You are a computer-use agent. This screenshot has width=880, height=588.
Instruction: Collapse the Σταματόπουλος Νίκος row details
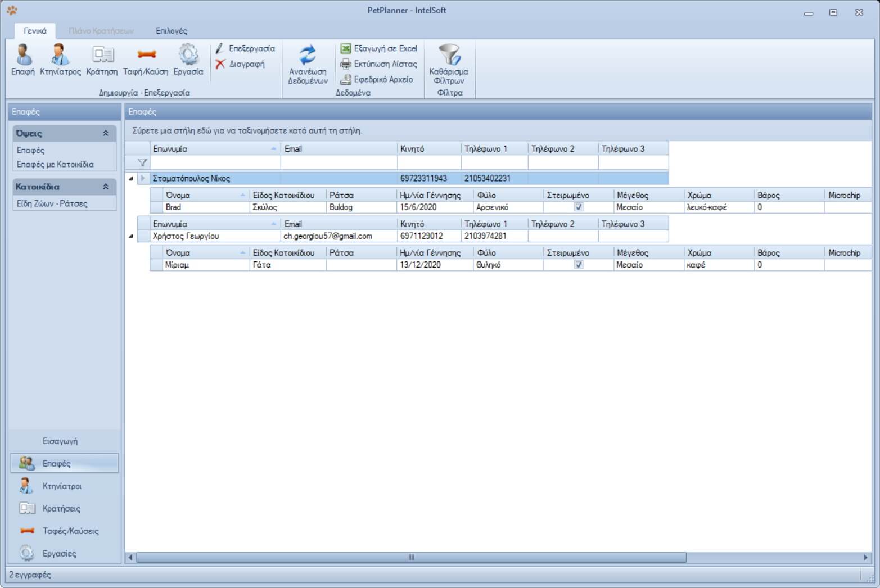131,179
